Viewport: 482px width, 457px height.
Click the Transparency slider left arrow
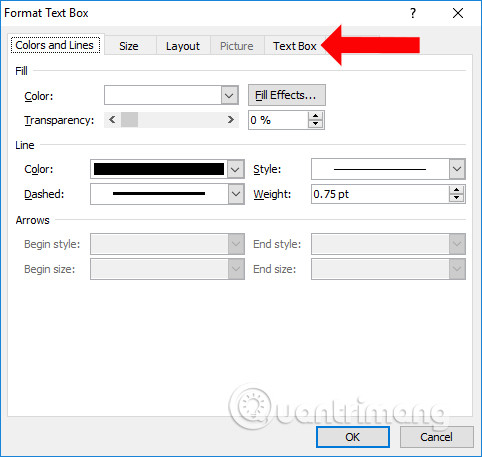pos(112,120)
